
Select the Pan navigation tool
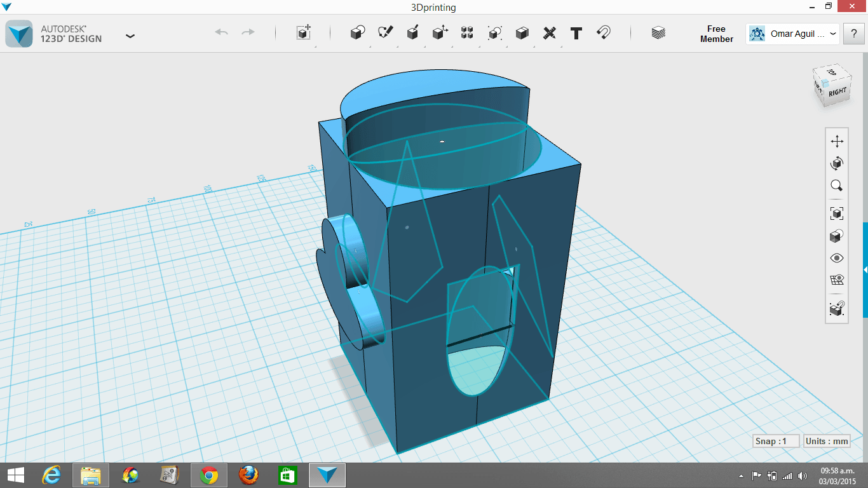click(x=837, y=141)
